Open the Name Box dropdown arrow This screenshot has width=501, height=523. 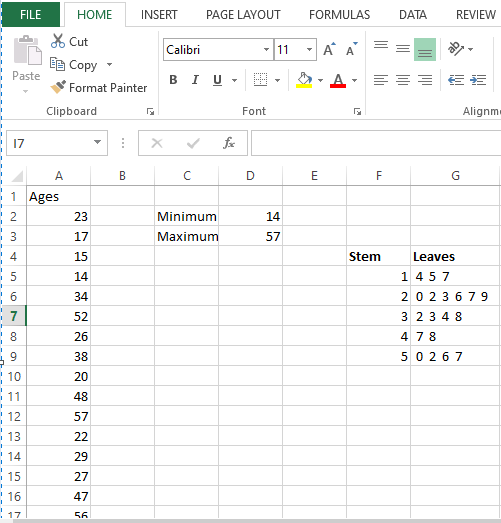97,142
